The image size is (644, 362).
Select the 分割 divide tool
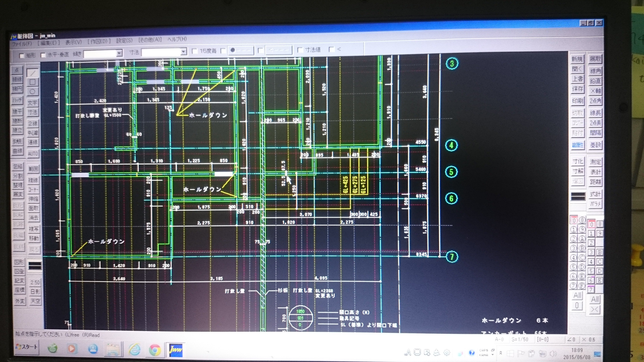(18, 176)
